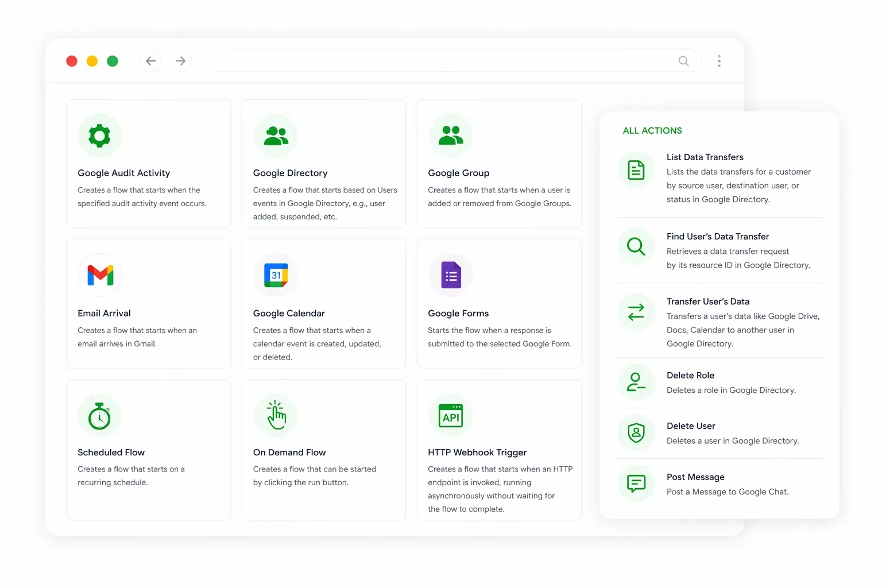Select the Scheduled Flow stopwatch icon
This screenshot has height=588, width=882.
[100, 416]
